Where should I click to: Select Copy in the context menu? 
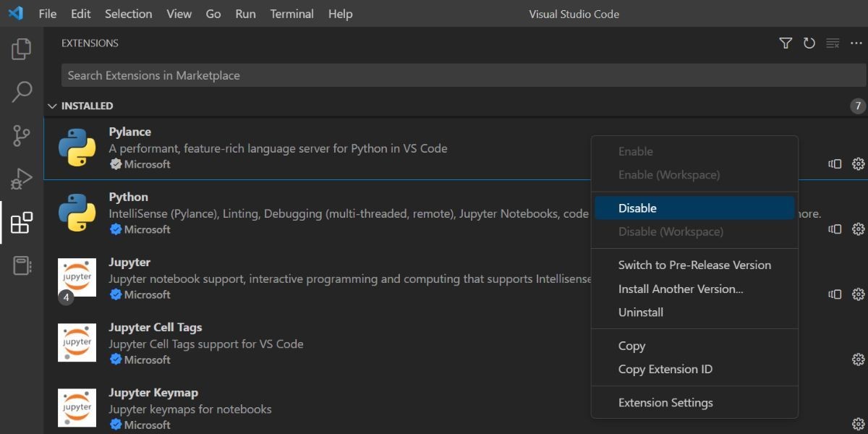point(694,346)
